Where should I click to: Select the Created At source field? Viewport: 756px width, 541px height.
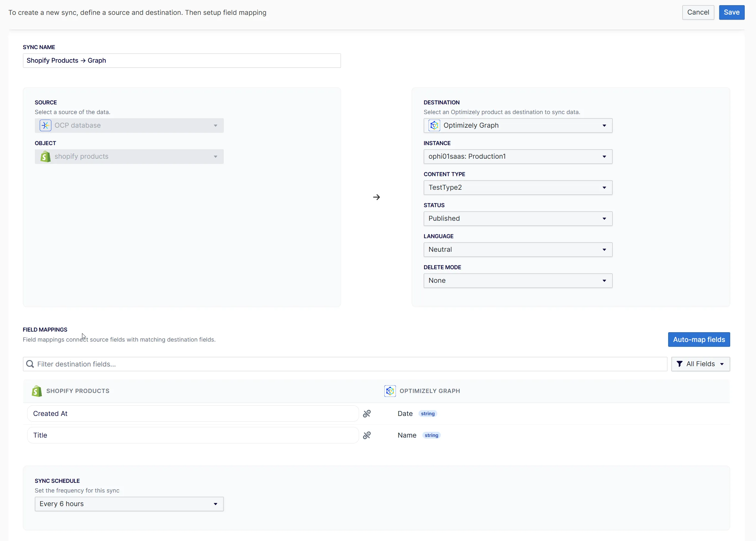(193, 414)
